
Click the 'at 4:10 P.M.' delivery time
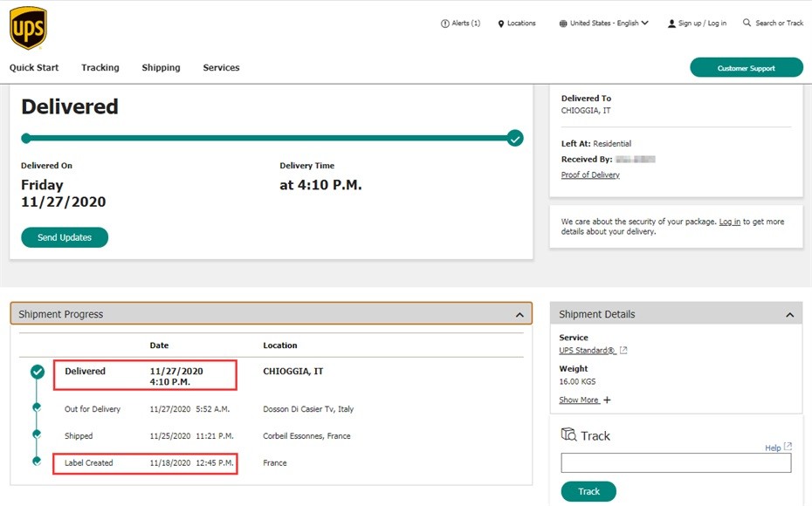(x=320, y=185)
